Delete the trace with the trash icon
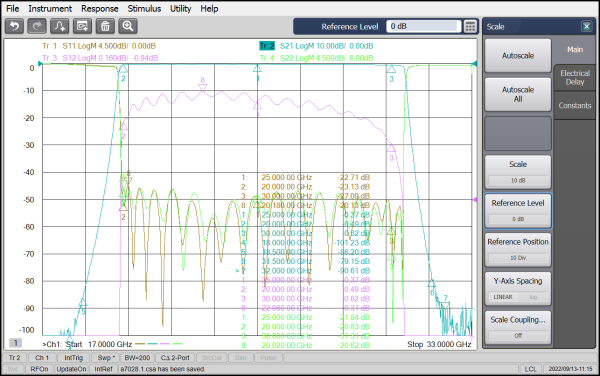This screenshot has width=600, height=376. tap(105, 26)
